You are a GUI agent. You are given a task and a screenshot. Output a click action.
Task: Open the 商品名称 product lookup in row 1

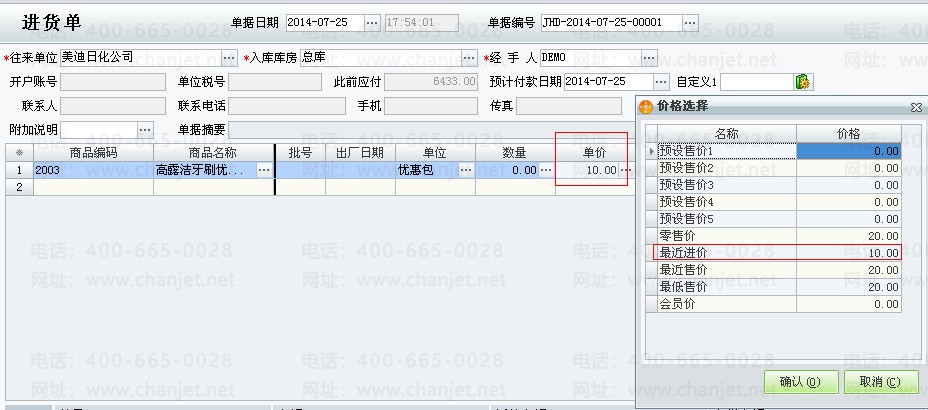click(264, 171)
